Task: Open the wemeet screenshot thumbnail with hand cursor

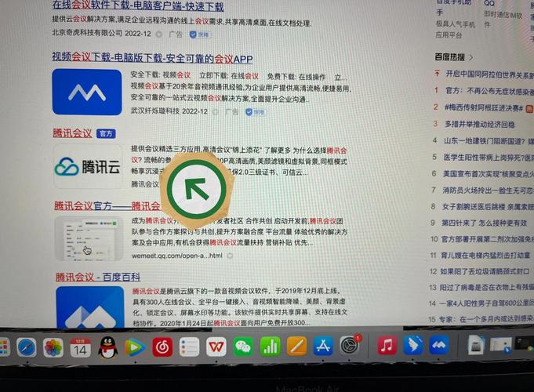Action: point(89,238)
